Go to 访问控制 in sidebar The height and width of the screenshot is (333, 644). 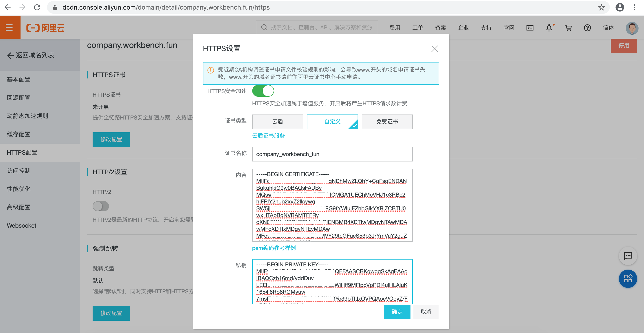tap(40, 171)
